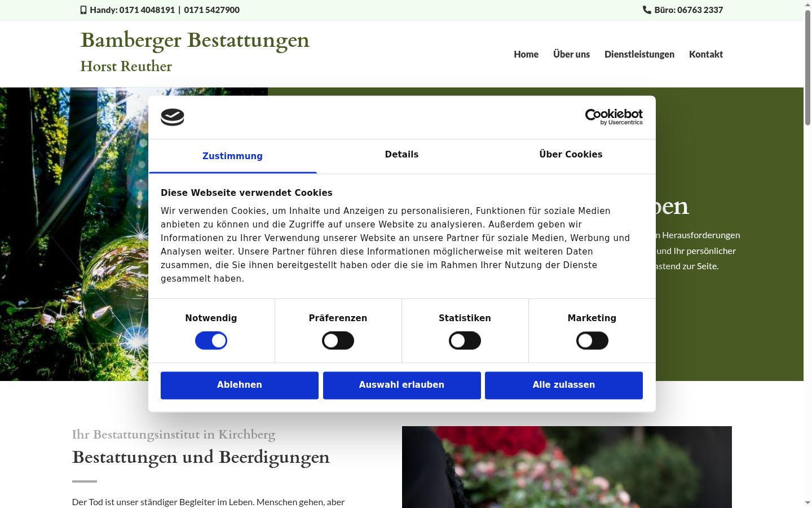
Task: Enable the Marketing cookie switch
Action: (592, 341)
